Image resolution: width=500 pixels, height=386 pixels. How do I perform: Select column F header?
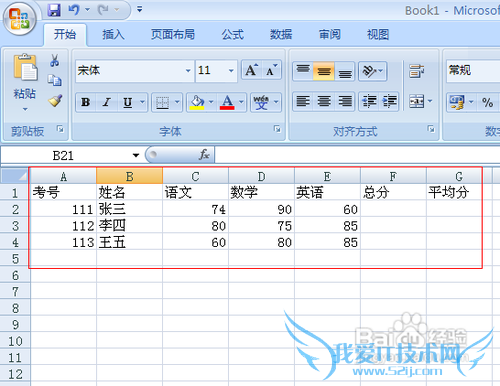click(393, 176)
